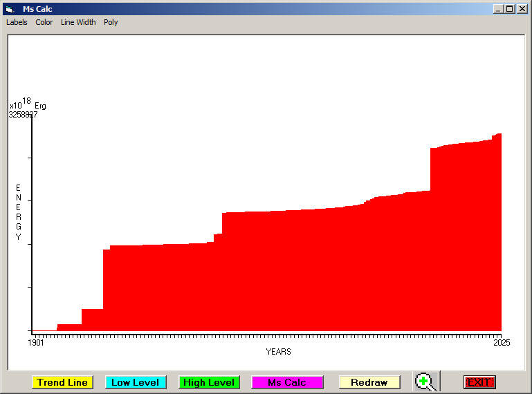Click the 3258827 maximum energy value label
532x394 pixels.
(23, 115)
